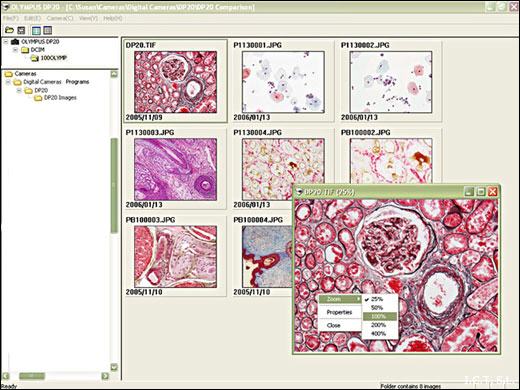Select the highlighted 100% zoom option
Screen dimensions: 520x390
pos(380,316)
